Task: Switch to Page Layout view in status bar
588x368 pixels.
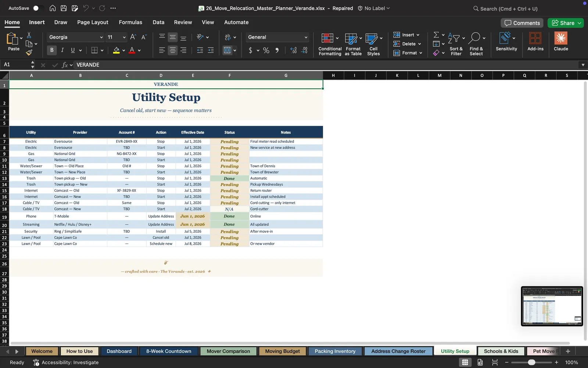Action: coord(480,362)
